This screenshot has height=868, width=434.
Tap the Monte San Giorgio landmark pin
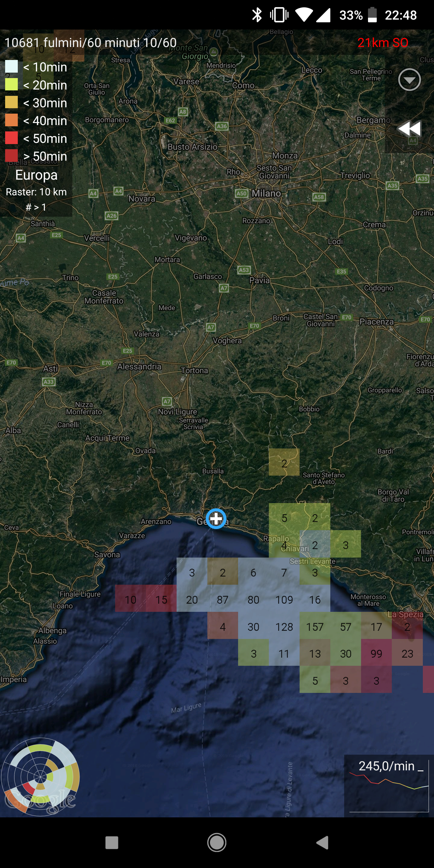click(x=214, y=52)
